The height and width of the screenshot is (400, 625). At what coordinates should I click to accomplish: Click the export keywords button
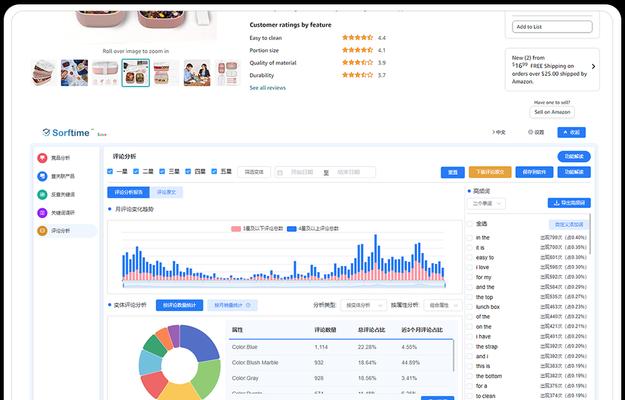[569, 203]
